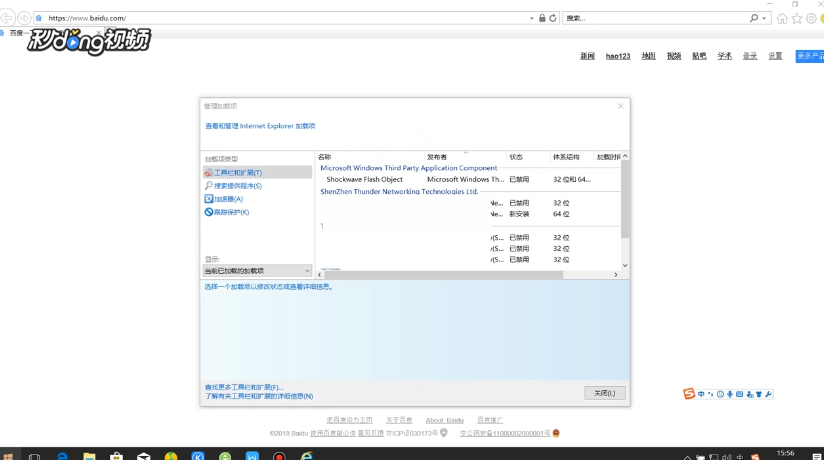Open address bar autocomplete dropdown arrow
Image resolution: width=824 pixels, height=460 pixels.
(x=532, y=18)
